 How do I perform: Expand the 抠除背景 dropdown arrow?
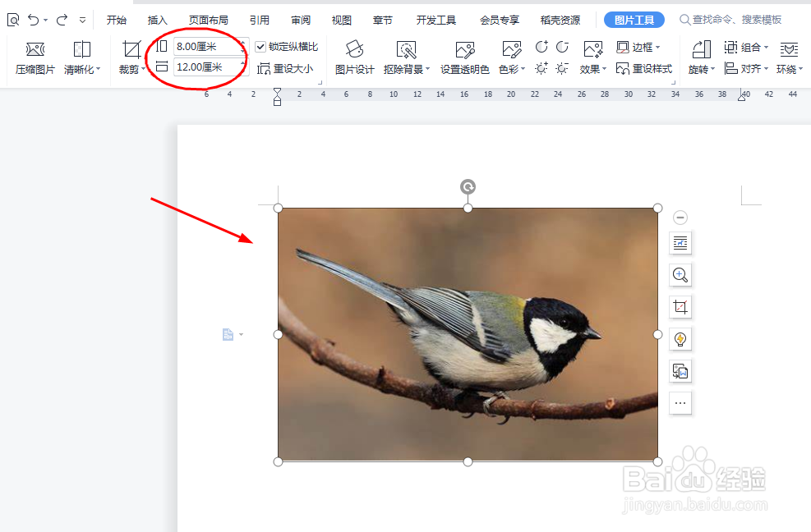coord(428,69)
